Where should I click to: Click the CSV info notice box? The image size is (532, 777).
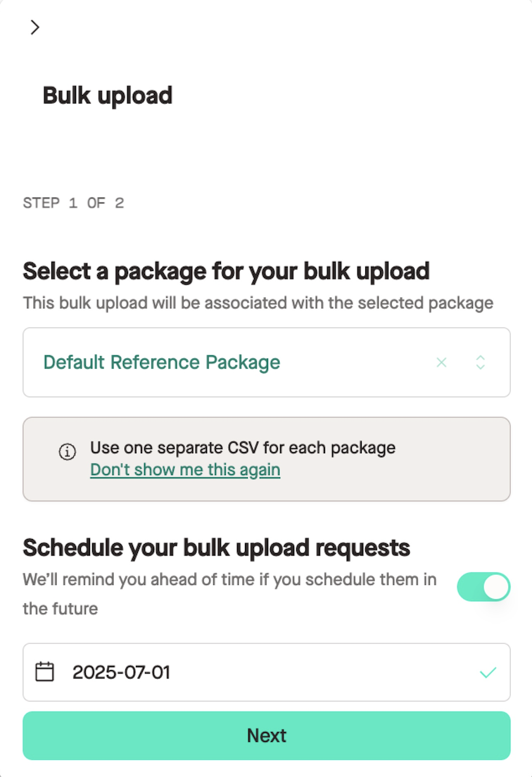point(267,459)
